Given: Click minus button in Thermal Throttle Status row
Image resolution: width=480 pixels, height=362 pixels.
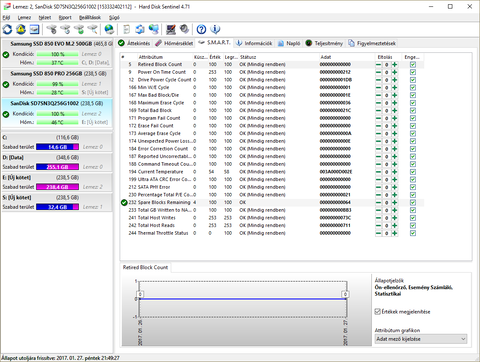Looking at the screenshot, I should tap(378, 233).
